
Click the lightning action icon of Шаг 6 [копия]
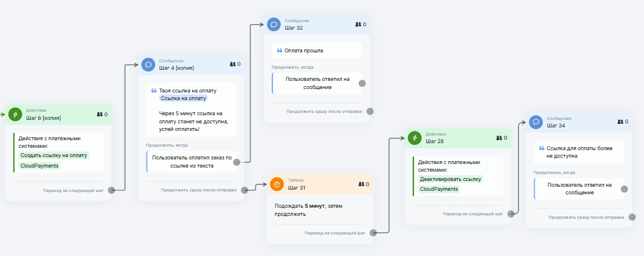tap(15, 114)
